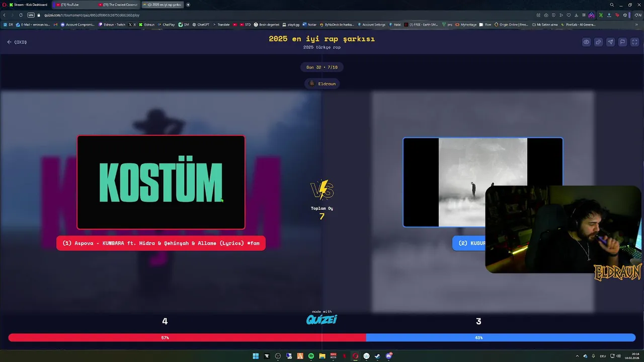Select the blue (2) KUSUR label button
This screenshot has height=362, width=644.
click(469, 243)
